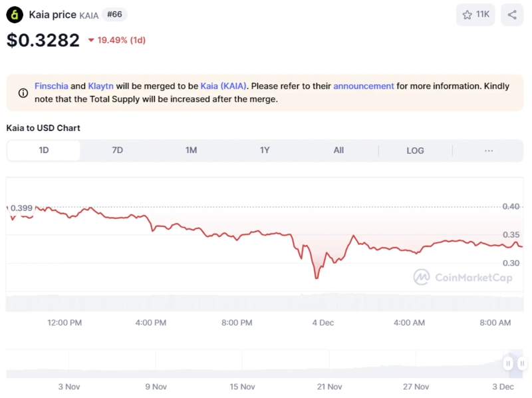Open the Klaytn link

100,86
